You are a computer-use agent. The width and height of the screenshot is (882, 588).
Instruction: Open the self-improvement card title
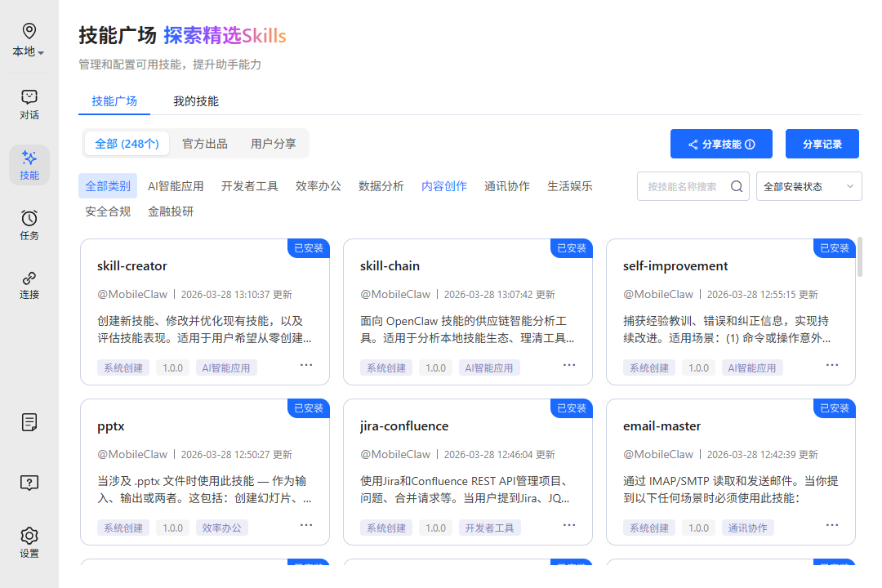(675, 266)
